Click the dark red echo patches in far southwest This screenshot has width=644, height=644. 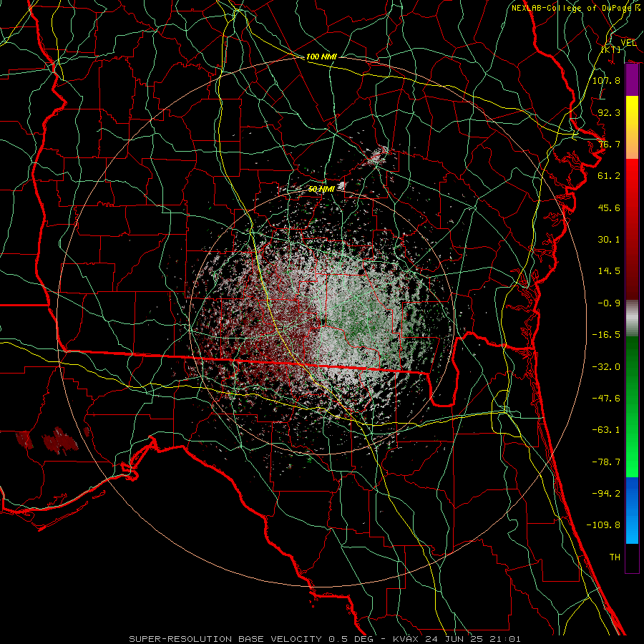tap(54, 441)
